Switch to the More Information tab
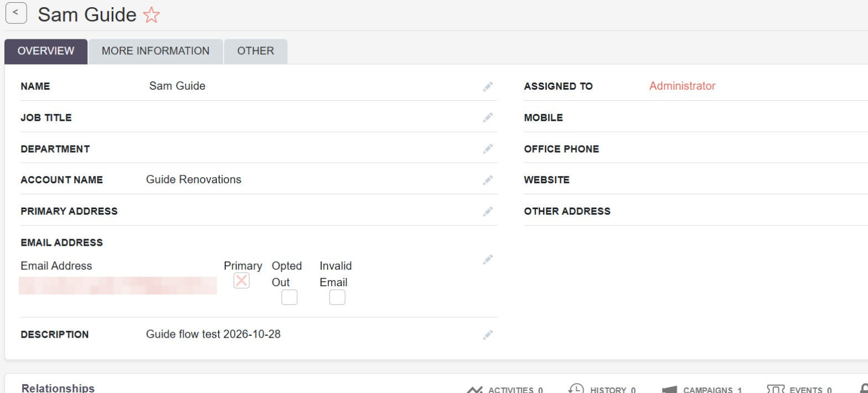868x393 pixels. coord(156,51)
